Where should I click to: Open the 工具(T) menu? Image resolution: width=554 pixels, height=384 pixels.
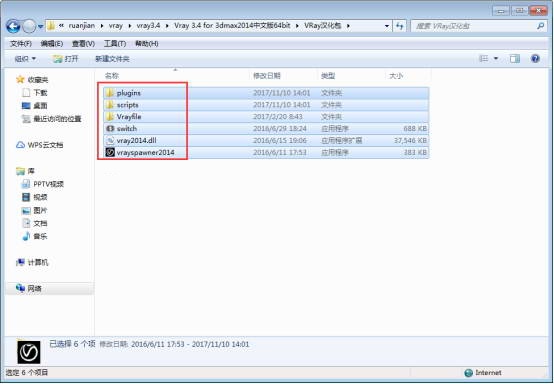click(115, 43)
